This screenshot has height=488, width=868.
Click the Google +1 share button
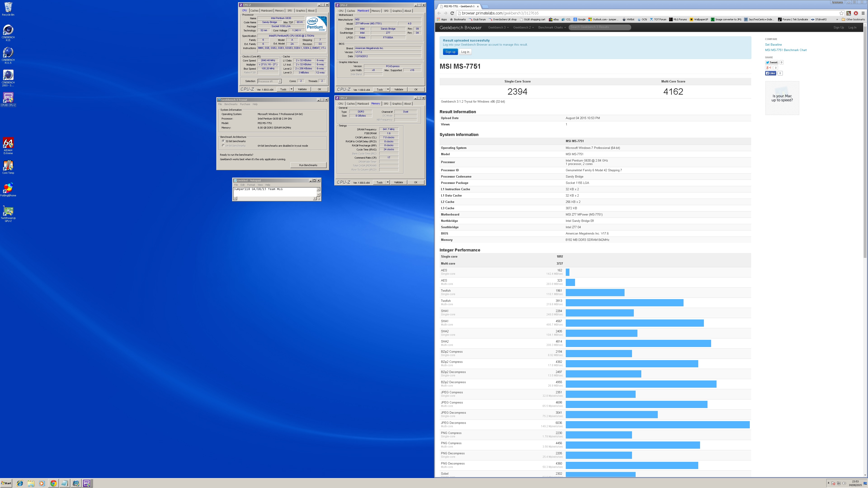[769, 68]
